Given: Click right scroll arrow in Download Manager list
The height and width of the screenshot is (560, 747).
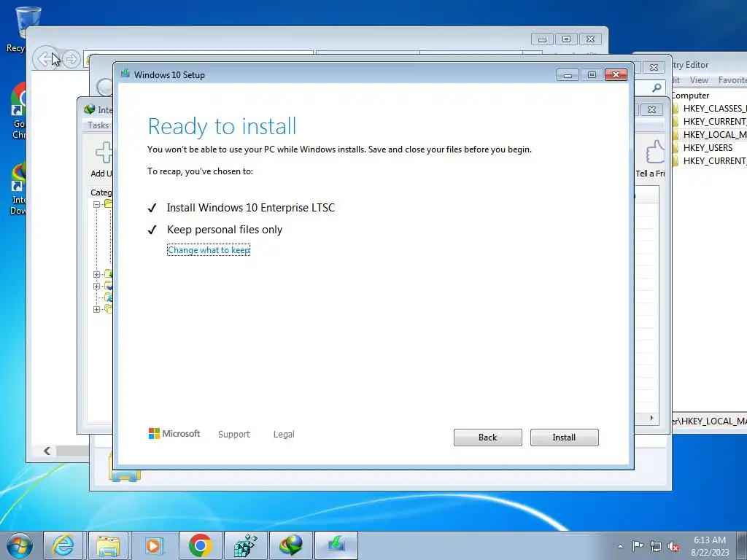Looking at the screenshot, I should tap(651, 418).
